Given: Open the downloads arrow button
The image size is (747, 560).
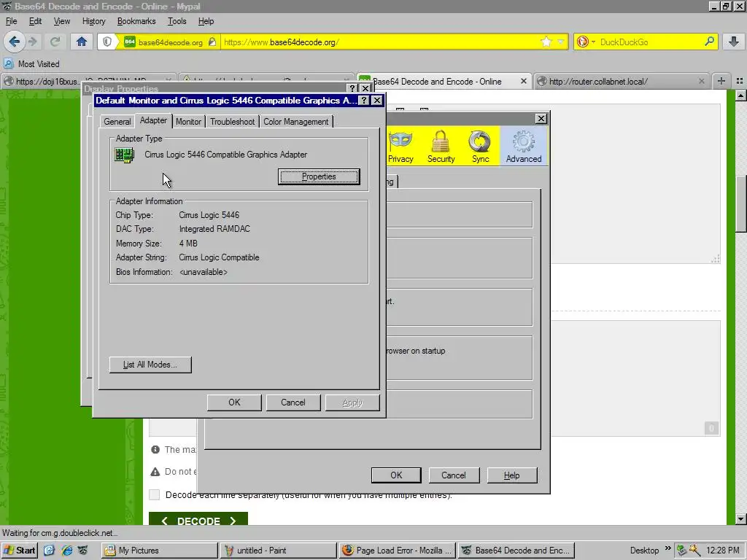Looking at the screenshot, I should click(734, 42).
